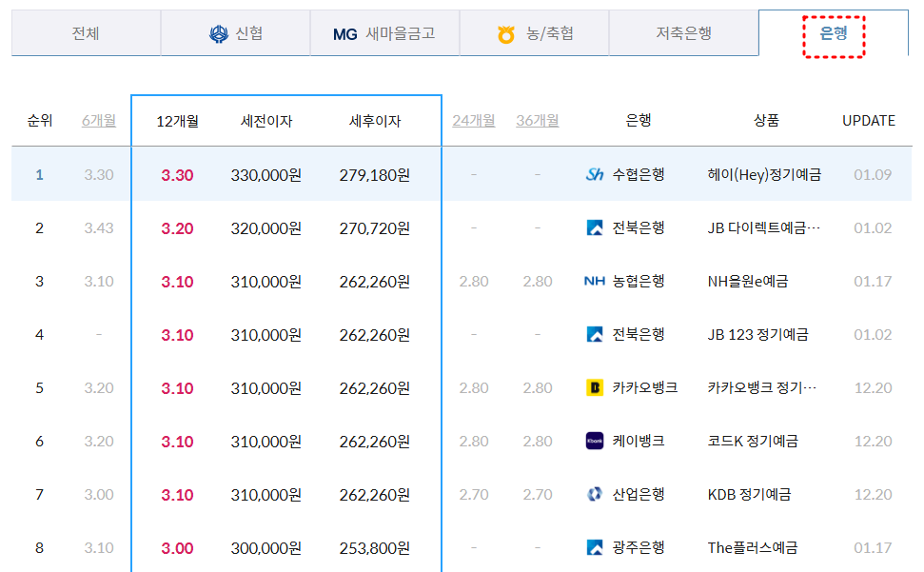Click 2.70 24개월 rate for 산업은행
This screenshot has width=924, height=572.
(474, 494)
